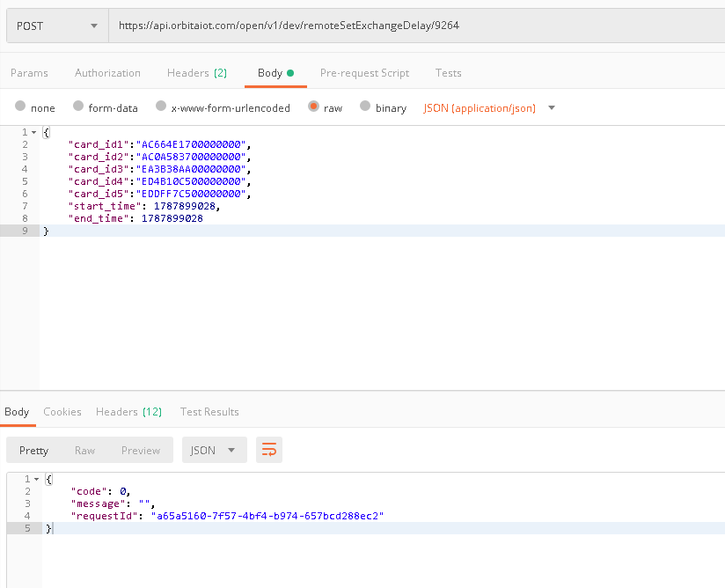The image size is (725, 588).
Task: Click the "code" key in response
Action: (89, 491)
